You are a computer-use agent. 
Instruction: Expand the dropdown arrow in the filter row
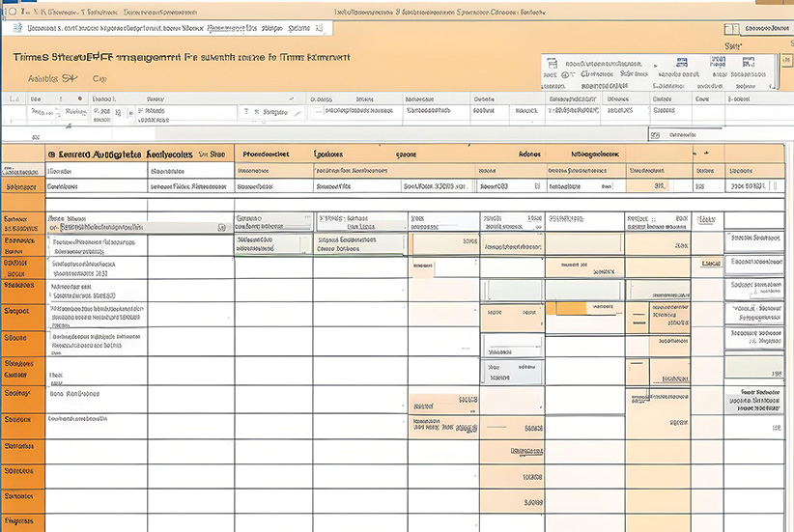(298, 112)
